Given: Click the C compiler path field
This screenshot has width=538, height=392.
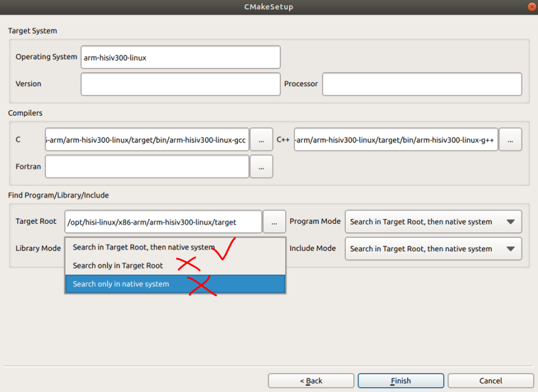Looking at the screenshot, I should tap(147, 139).
